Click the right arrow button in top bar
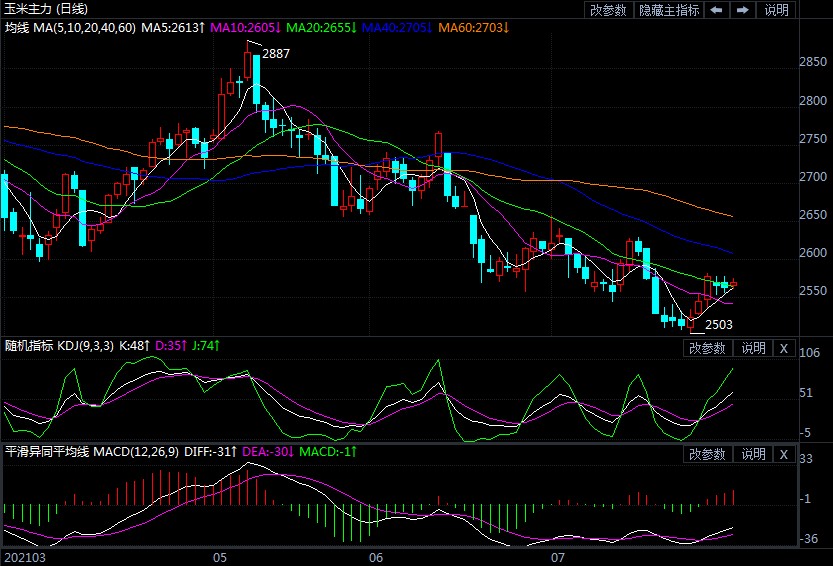This screenshot has width=833, height=566. coord(742,10)
